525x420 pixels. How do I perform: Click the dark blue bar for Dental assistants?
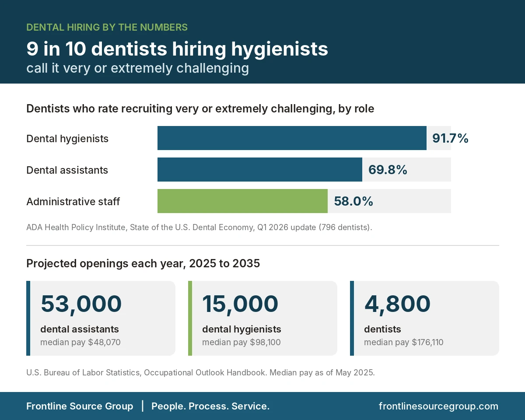[260, 170]
